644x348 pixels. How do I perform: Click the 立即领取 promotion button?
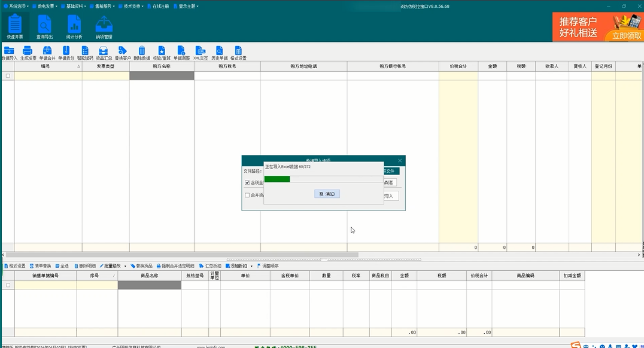(x=626, y=36)
